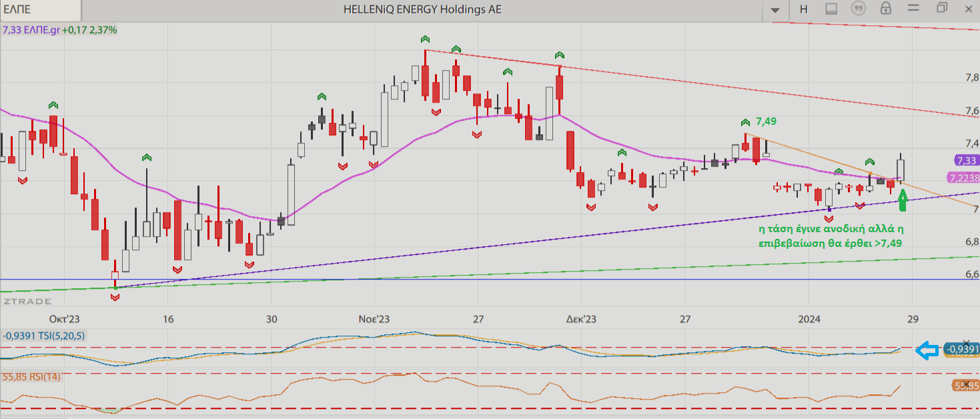The width and height of the screenshot is (980, 419).
Task: Open the symbol selector dropdown arrow
Action: tap(775, 9)
